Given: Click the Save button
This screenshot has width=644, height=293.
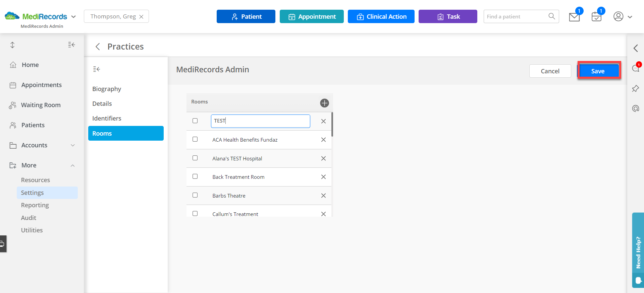Looking at the screenshot, I should (x=598, y=71).
